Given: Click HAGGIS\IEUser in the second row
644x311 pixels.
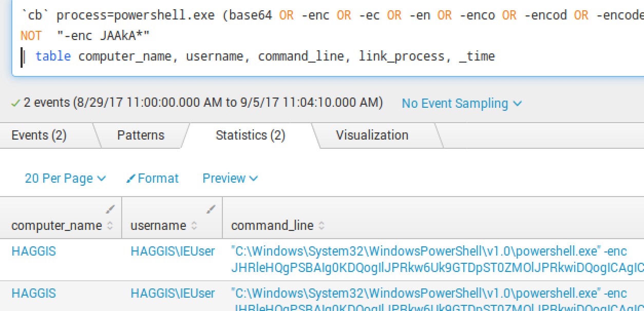Looking at the screenshot, I should point(173,294).
